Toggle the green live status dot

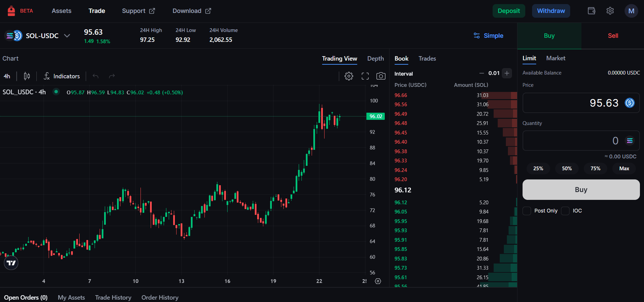click(x=56, y=92)
